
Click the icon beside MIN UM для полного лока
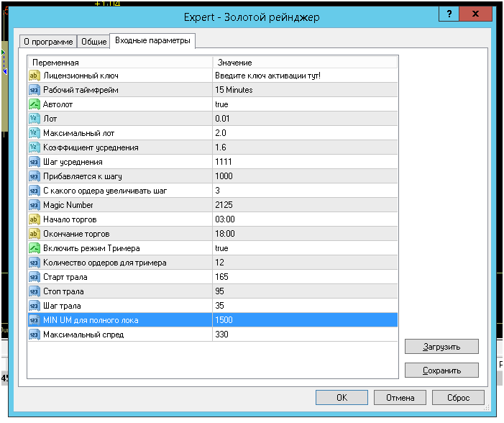pos(34,320)
